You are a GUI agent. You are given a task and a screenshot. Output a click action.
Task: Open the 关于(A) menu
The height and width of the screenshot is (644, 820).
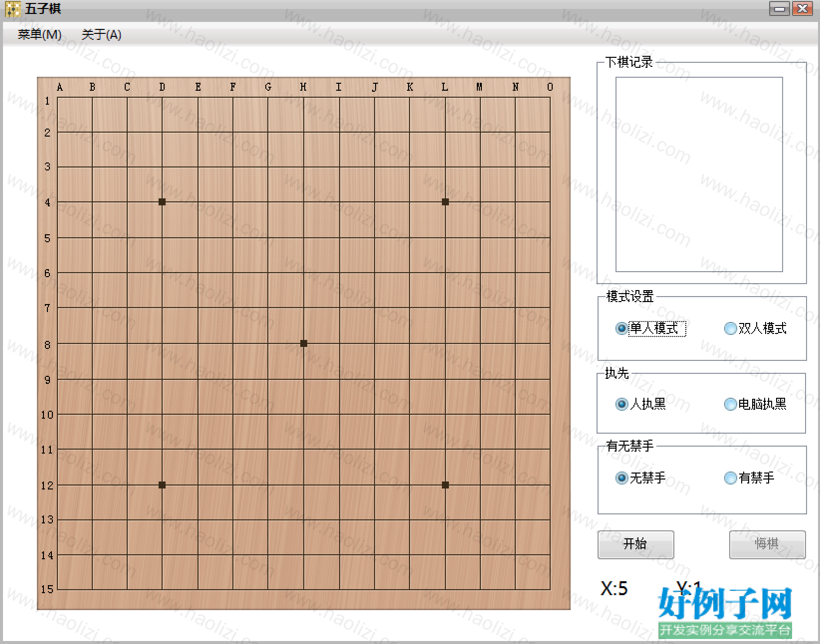101,34
